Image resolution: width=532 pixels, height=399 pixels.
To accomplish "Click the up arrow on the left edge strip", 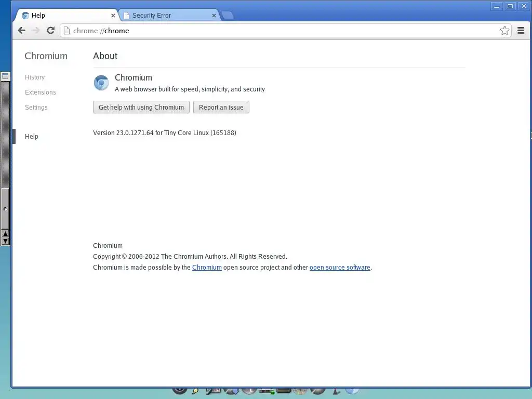I will click(5, 233).
